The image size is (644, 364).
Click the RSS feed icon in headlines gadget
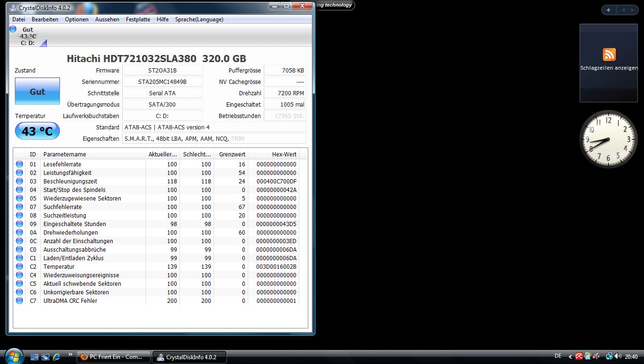click(x=609, y=54)
